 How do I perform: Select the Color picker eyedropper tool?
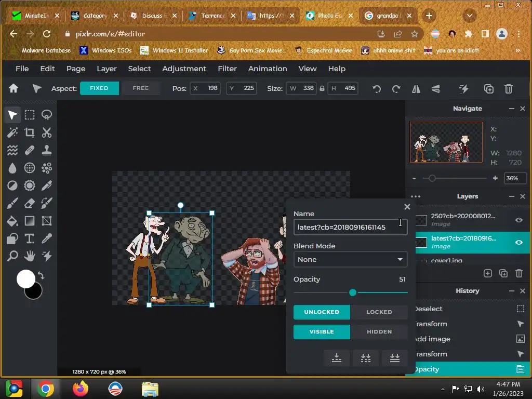point(47,238)
